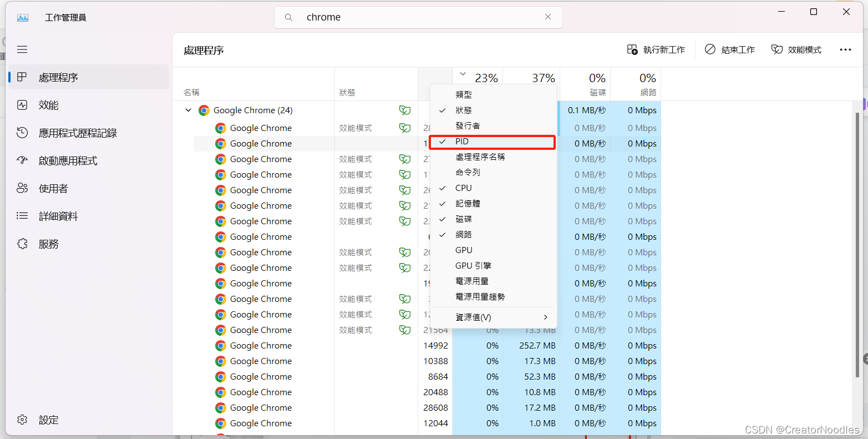Select the GPU menu entry
The height and width of the screenshot is (439, 868).
coord(493,250)
